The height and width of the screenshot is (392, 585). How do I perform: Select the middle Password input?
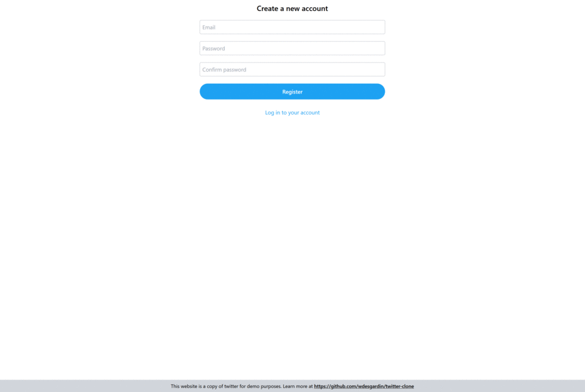pyautogui.click(x=292, y=49)
